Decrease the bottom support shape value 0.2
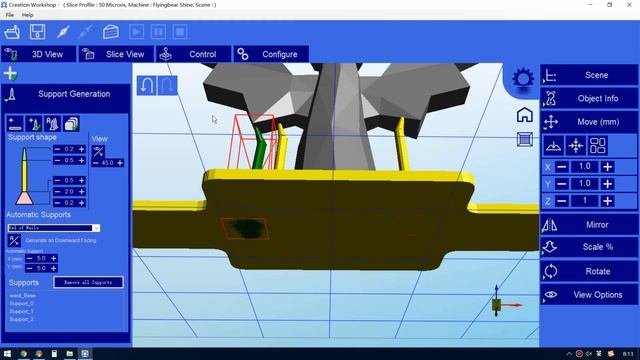This screenshot has height=360, width=640. pyautogui.click(x=57, y=203)
